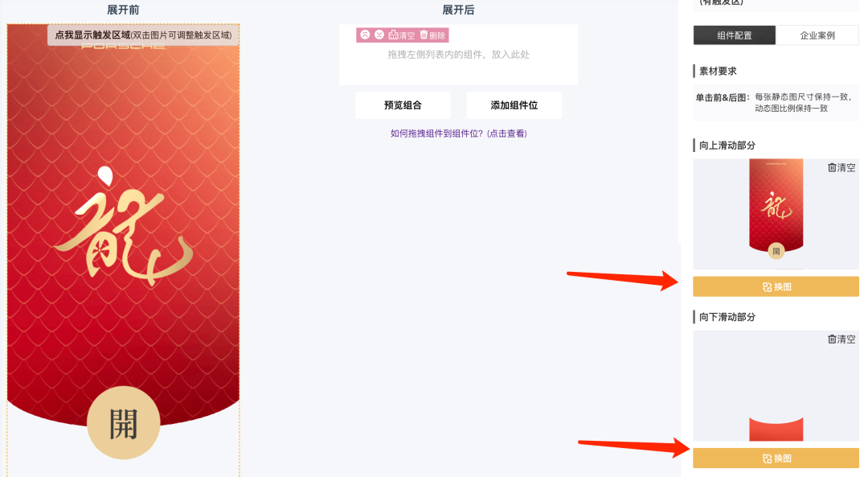Image resolution: width=868 pixels, height=477 pixels.
Task: Clear the 向上滑动部分 image via 清空
Action: pyautogui.click(x=841, y=167)
